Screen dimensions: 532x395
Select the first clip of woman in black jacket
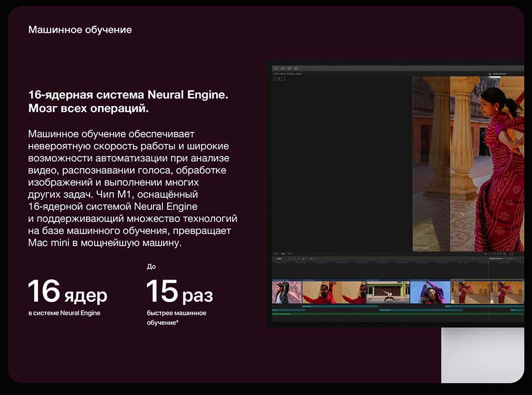click(287, 292)
